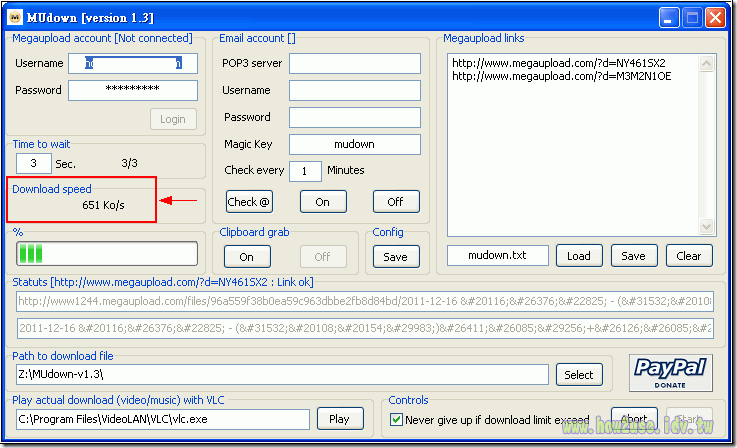The width and height of the screenshot is (737, 448).
Task: Click the Check every minutes field
Action: pyautogui.click(x=305, y=171)
